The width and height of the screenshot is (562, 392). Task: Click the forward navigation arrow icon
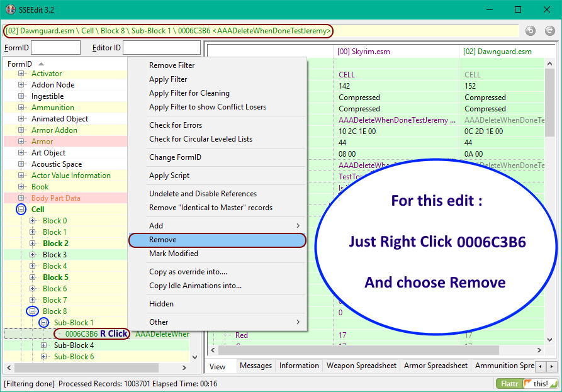point(550,31)
